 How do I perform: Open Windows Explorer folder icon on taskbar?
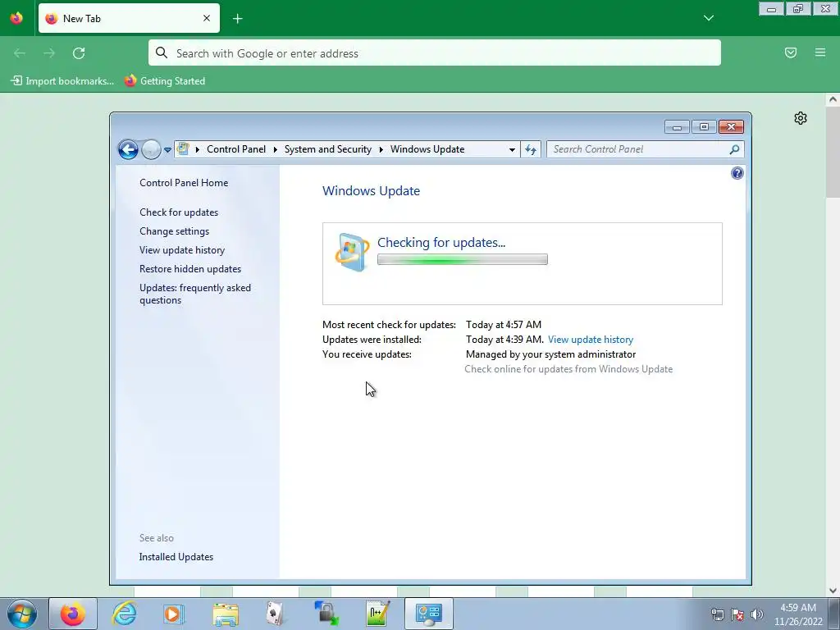(226, 614)
